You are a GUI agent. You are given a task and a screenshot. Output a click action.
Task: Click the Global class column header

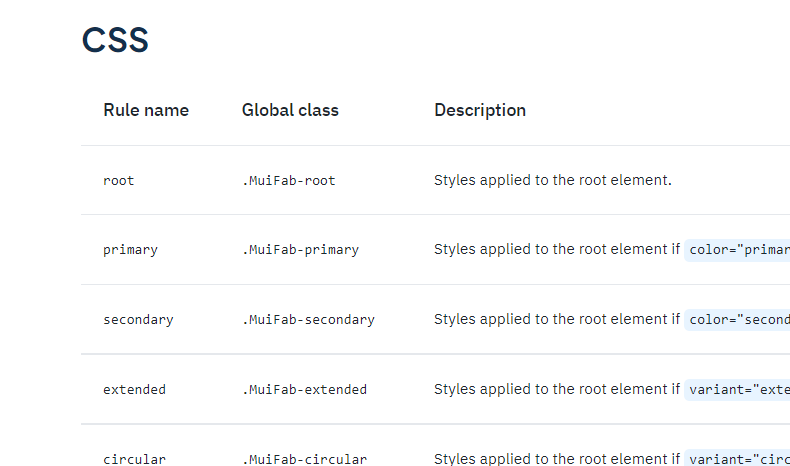tap(290, 110)
